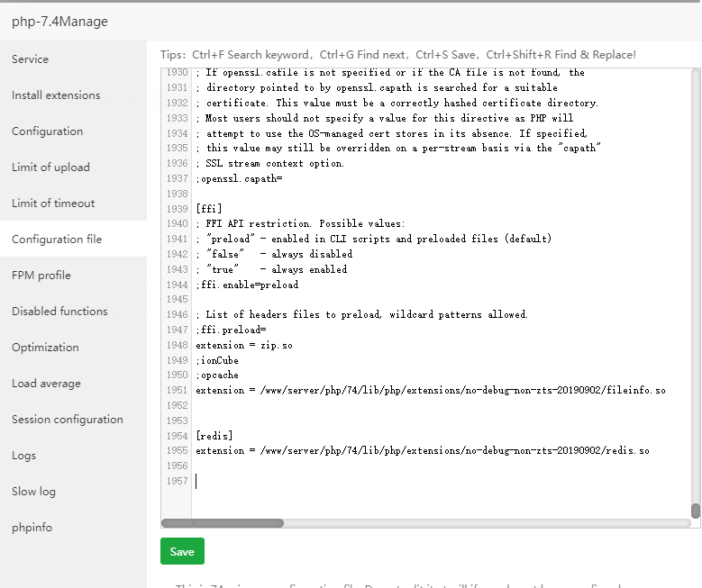Select Configuration in the sidebar
Viewport: 702px width, 588px height.
(48, 131)
